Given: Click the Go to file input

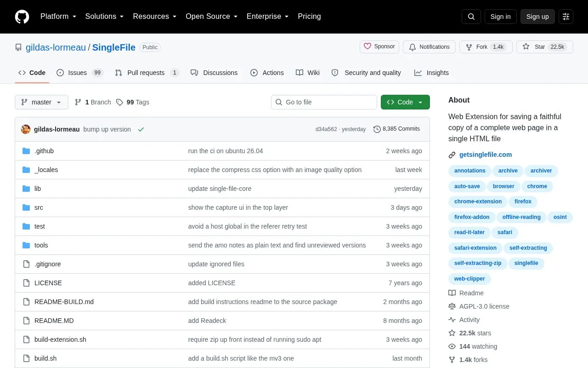Looking at the screenshot, I should point(324,102).
